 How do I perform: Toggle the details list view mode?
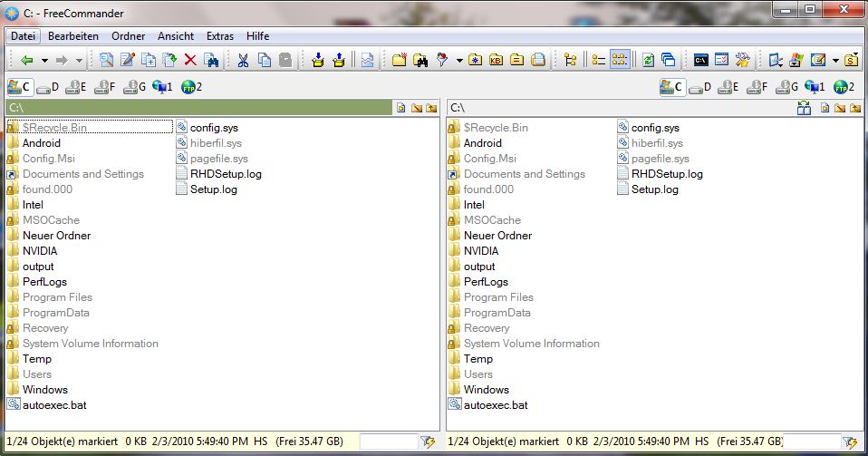coord(598,60)
